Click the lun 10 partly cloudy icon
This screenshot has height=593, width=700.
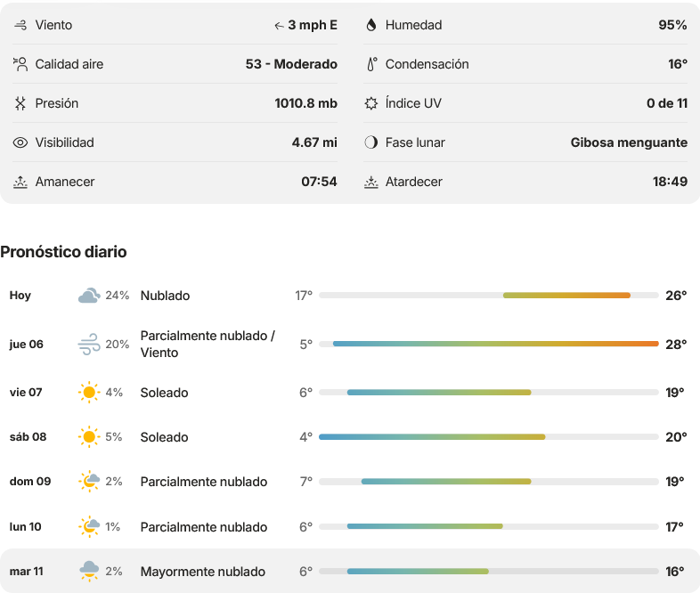pyautogui.click(x=89, y=526)
